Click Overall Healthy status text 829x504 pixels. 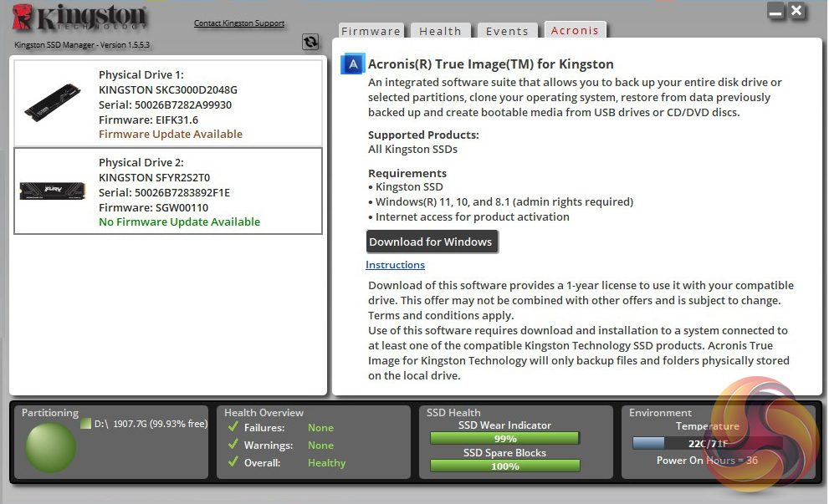(327, 463)
